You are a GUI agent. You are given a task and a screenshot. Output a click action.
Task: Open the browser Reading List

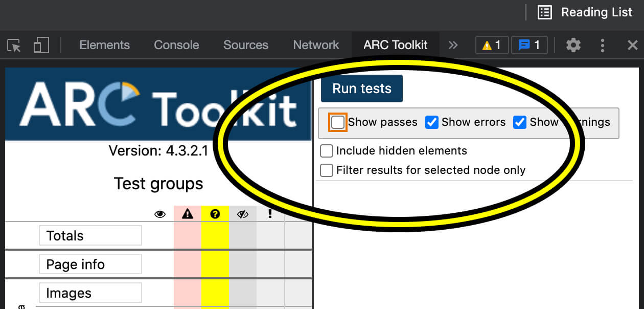coord(586,12)
